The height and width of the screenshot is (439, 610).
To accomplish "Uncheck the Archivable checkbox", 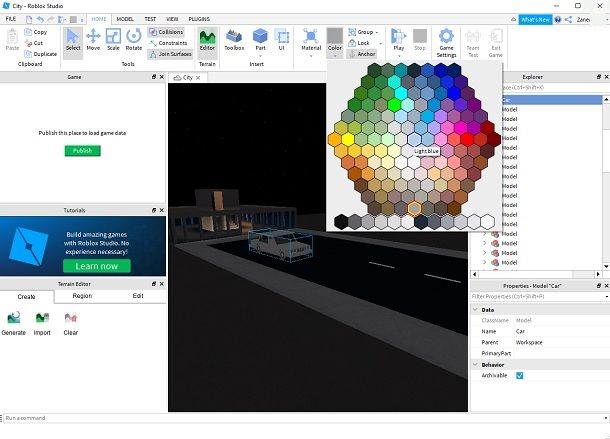I will 519,375.
